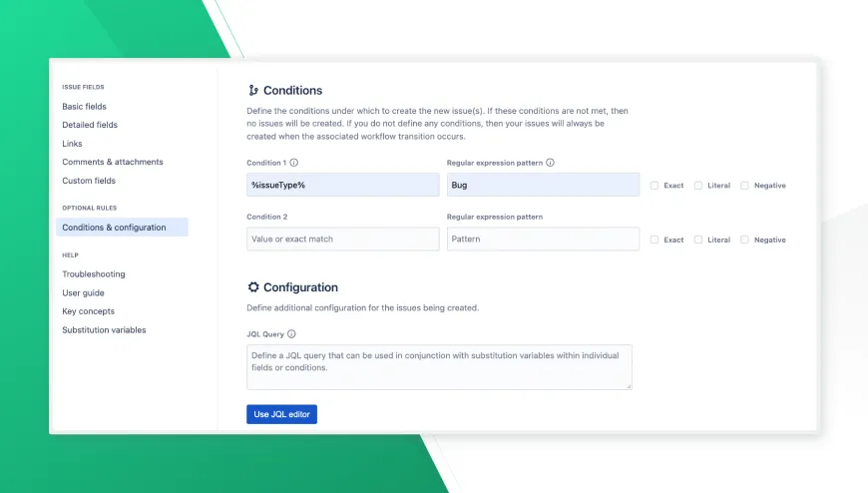The image size is (868, 493).
Task: Click info icon next to Condition 1
Action: click(x=294, y=163)
